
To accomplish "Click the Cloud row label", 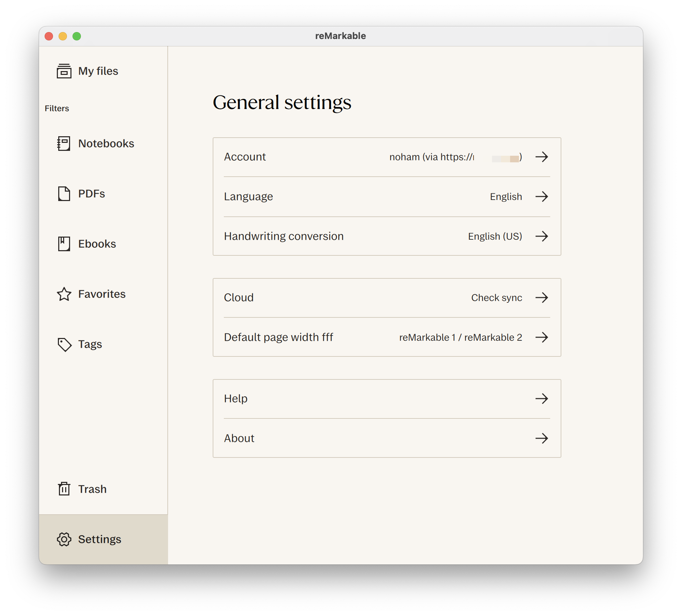I will click(238, 298).
